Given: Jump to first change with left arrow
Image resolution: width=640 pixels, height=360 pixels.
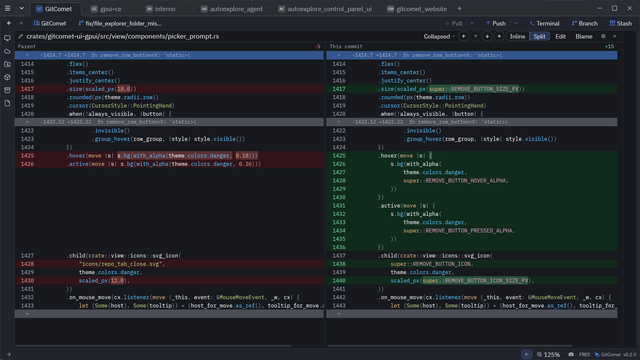Looking at the screenshot, I should click(x=464, y=36).
